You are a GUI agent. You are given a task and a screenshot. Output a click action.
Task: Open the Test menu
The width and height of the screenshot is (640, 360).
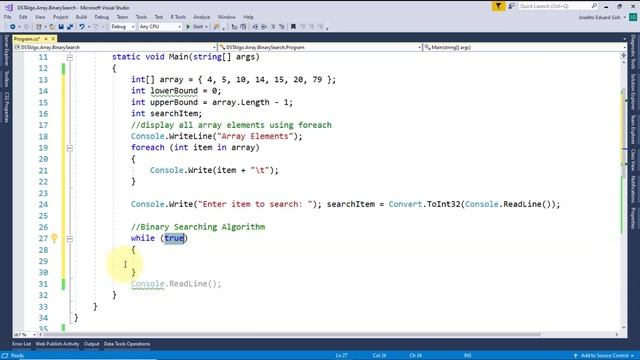pyautogui.click(x=159, y=17)
